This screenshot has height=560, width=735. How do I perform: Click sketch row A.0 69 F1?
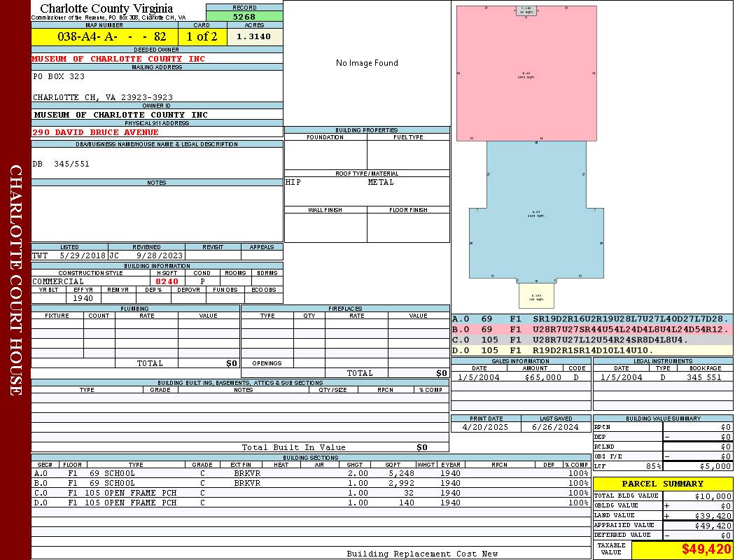tap(591, 319)
